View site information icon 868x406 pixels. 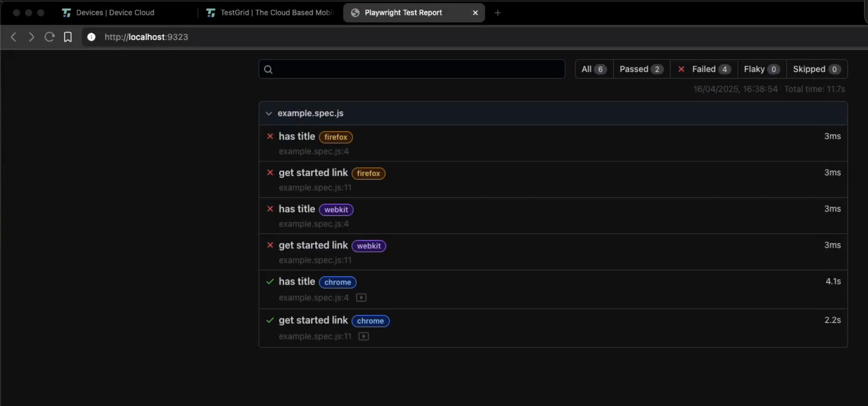pyautogui.click(x=91, y=37)
